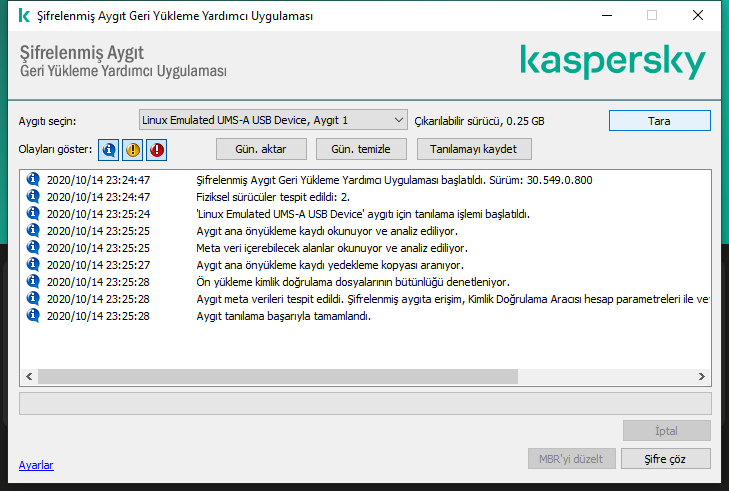Toggle the information events filter icon
The width and height of the screenshot is (729, 491).
point(108,150)
